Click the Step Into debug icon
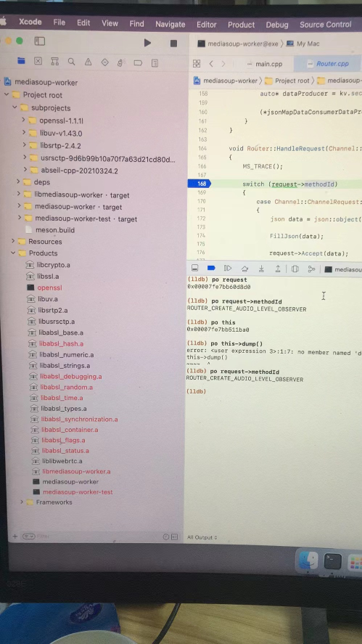Image resolution: width=362 pixels, height=644 pixels. (261, 269)
